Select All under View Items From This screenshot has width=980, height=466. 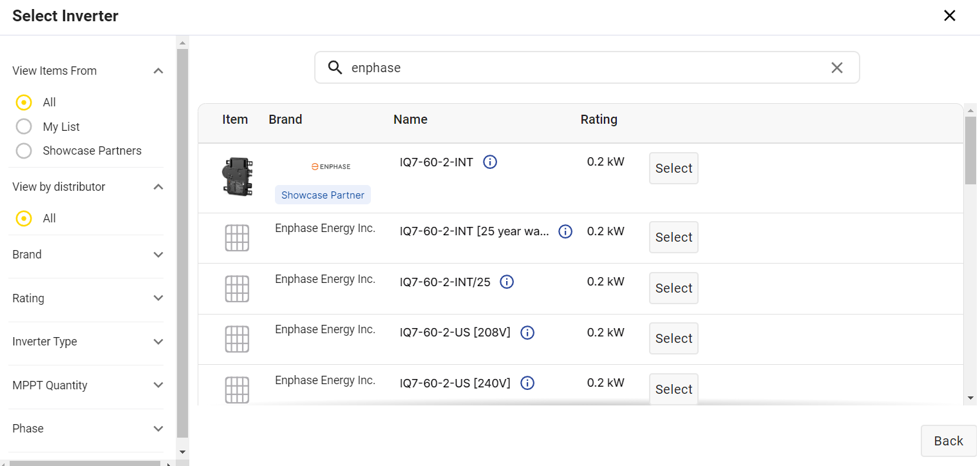pyautogui.click(x=24, y=102)
